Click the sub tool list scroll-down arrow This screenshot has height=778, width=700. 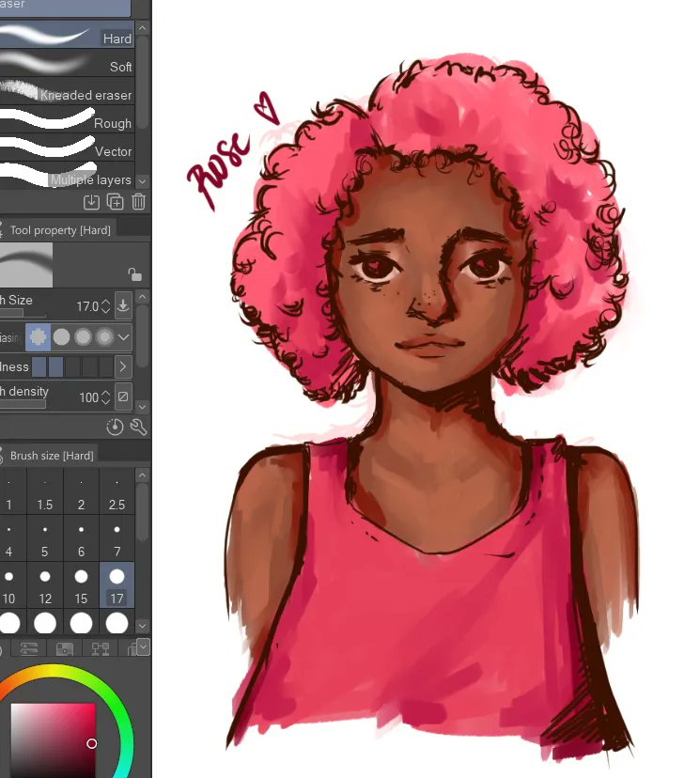tap(143, 181)
